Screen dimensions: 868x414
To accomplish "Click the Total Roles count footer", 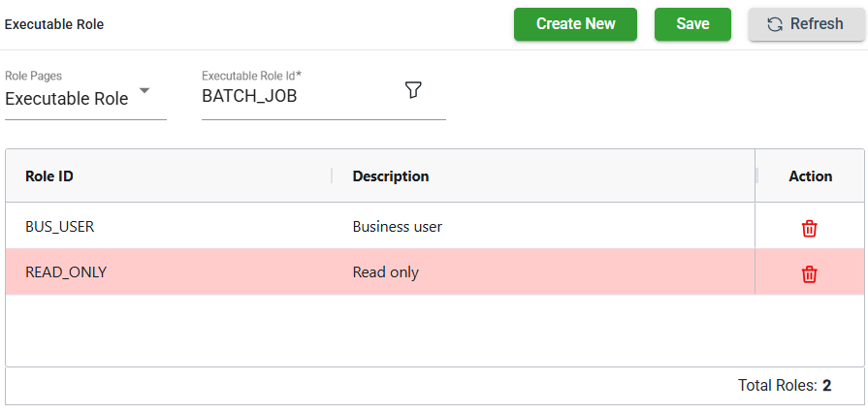I will pyautogui.click(x=784, y=386).
